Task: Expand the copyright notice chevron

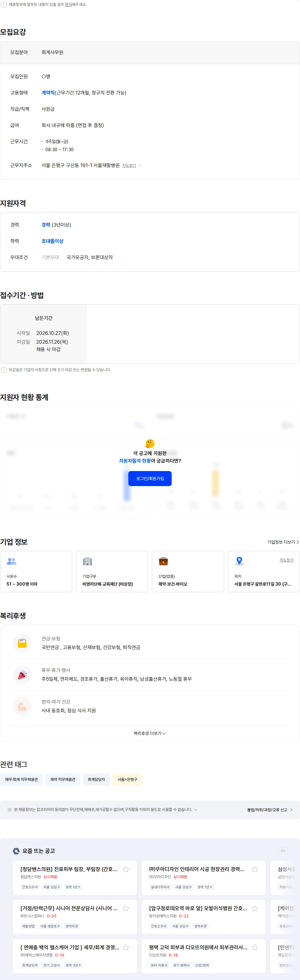Action: point(196,809)
